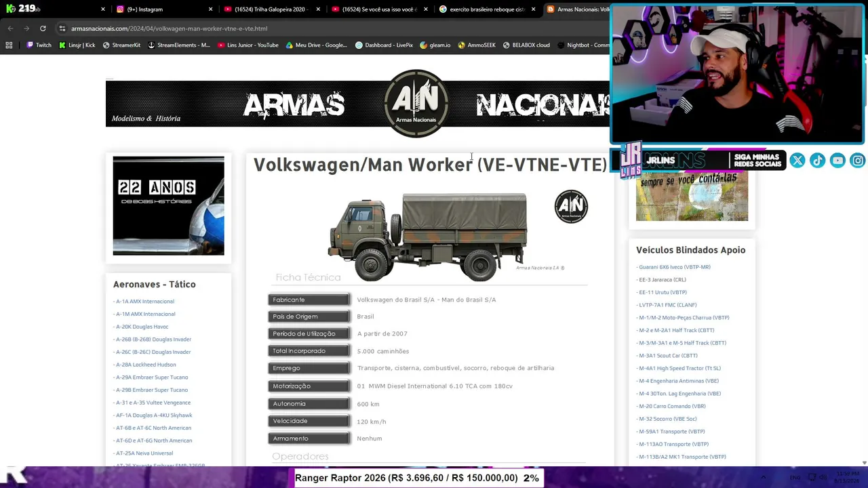The width and height of the screenshot is (868, 488).
Task: Open the BELABOX cloud bookmark
Action: pyautogui.click(x=526, y=45)
